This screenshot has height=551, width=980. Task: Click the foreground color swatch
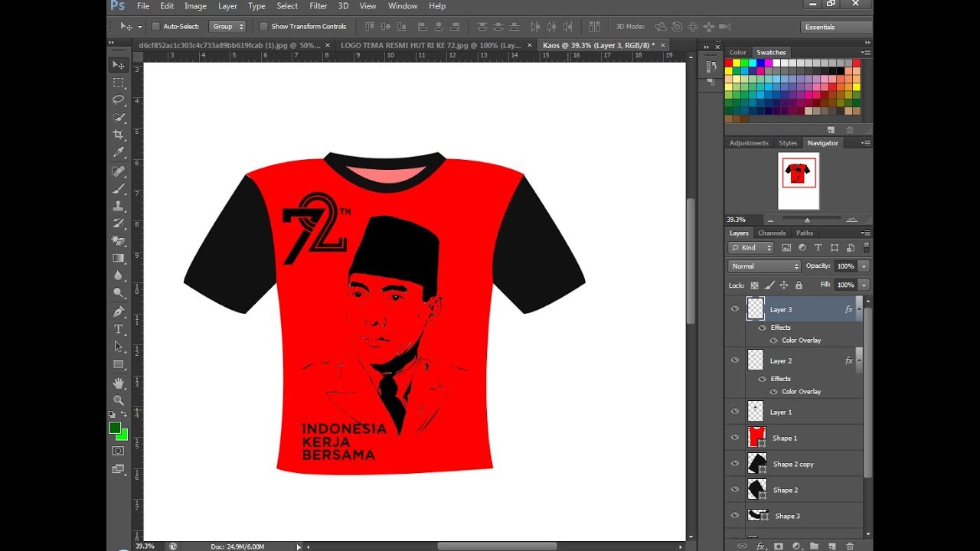(x=115, y=428)
